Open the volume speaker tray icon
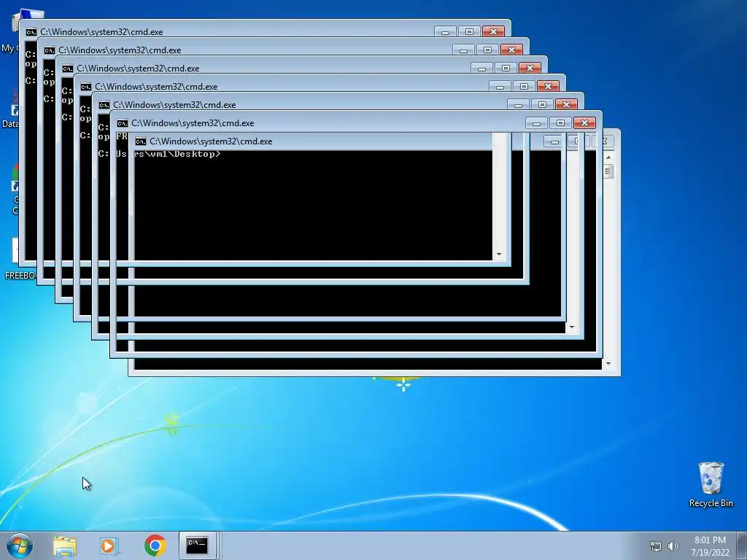The image size is (747, 560). point(673,546)
